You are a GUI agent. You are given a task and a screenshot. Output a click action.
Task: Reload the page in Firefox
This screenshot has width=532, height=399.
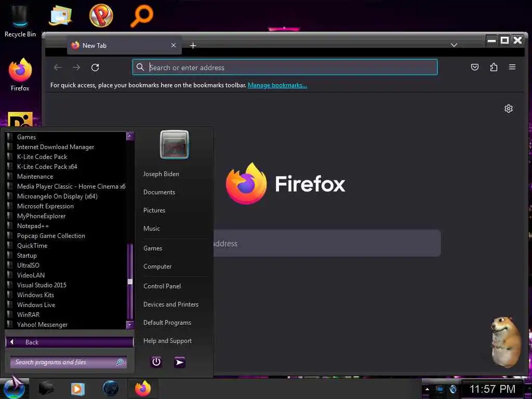click(95, 68)
